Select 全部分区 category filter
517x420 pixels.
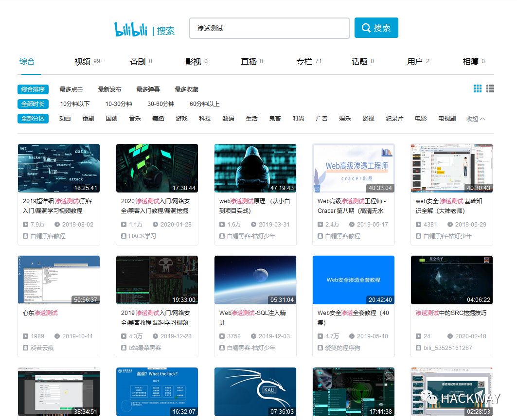click(x=33, y=118)
